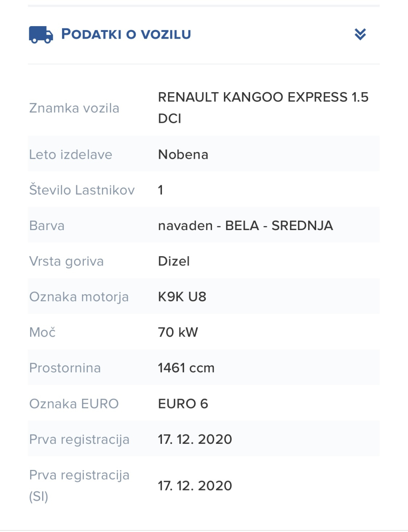Click the Barva row label

[x=47, y=226]
